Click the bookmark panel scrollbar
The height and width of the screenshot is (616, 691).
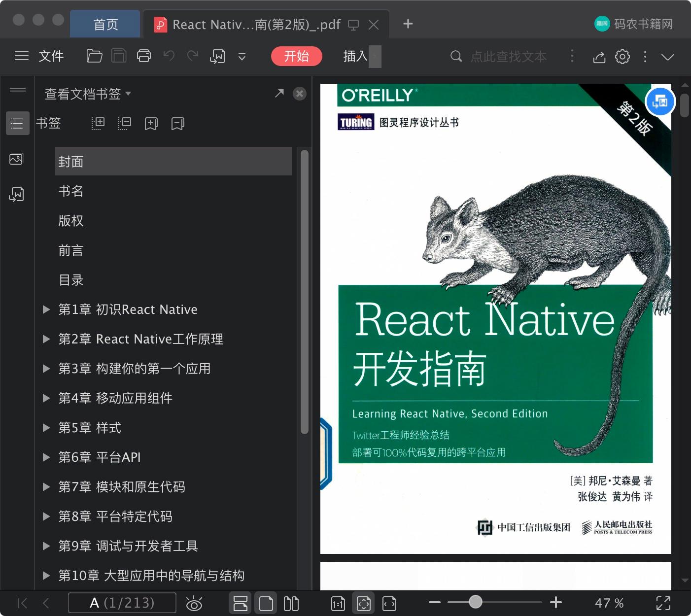pos(305,292)
